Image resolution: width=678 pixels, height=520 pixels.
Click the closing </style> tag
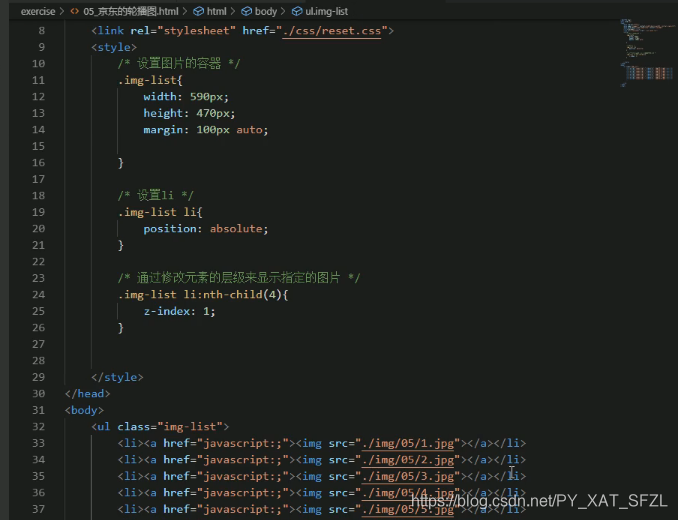pyautogui.click(x=117, y=377)
